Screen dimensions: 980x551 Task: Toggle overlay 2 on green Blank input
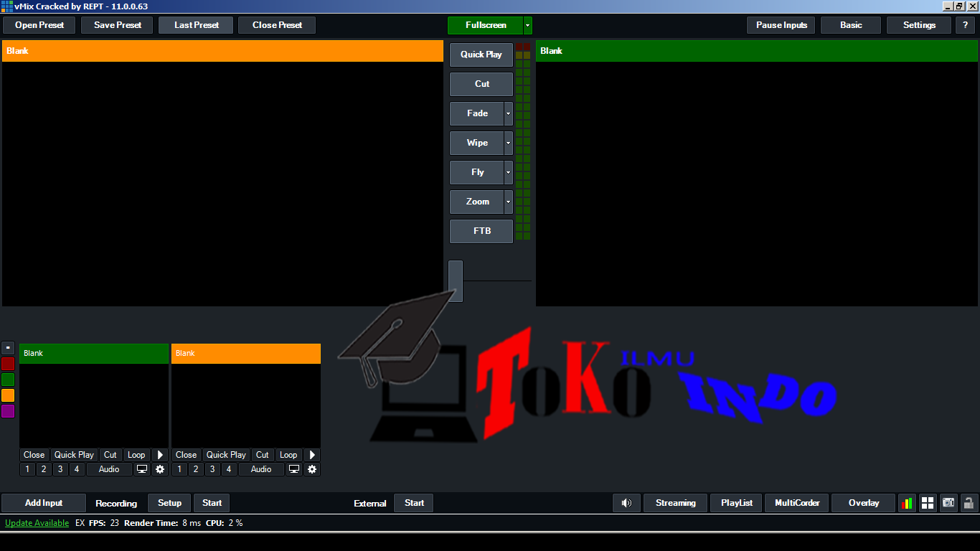(44, 469)
